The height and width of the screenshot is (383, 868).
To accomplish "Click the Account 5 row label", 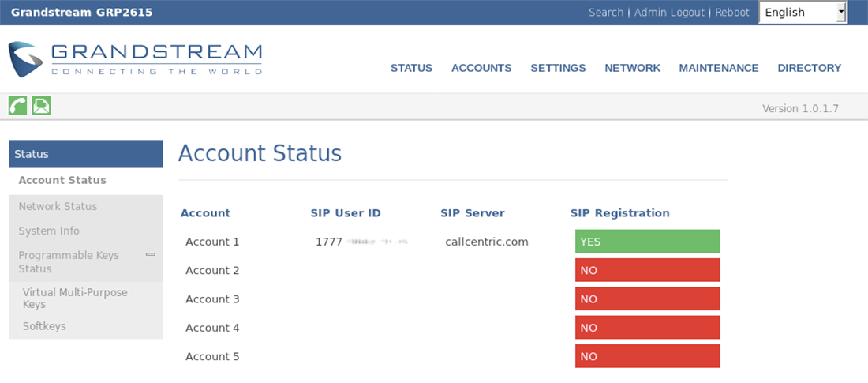I will click(212, 356).
